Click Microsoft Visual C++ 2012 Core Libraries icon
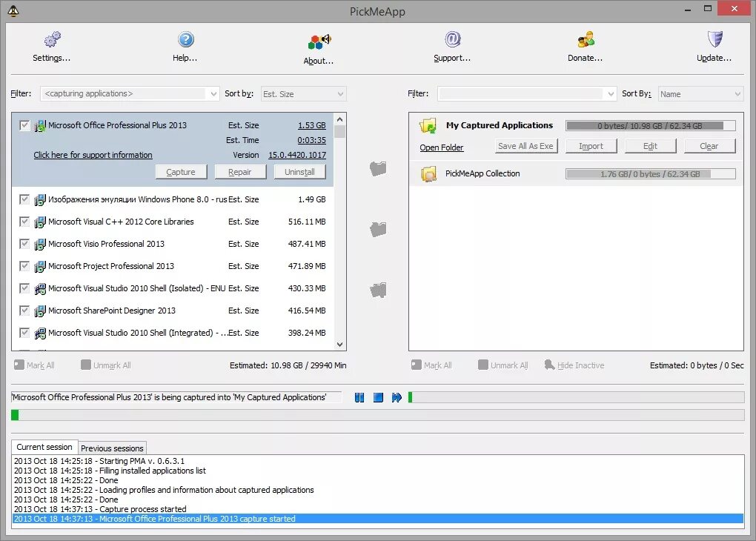This screenshot has height=541, width=756. [40, 222]
